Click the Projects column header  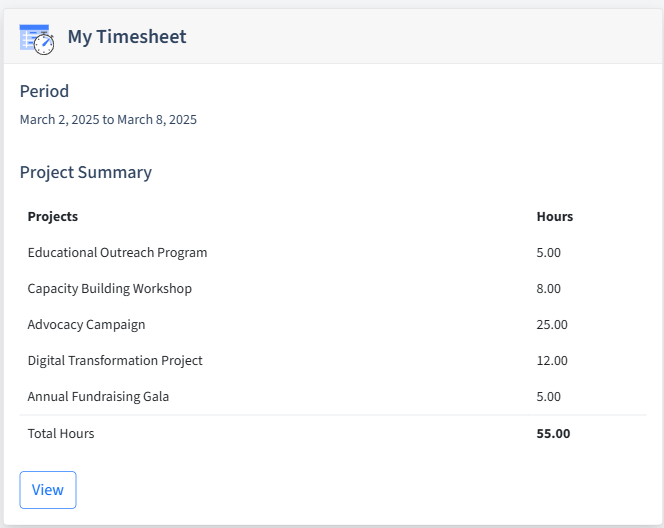(x=53, y=216)
